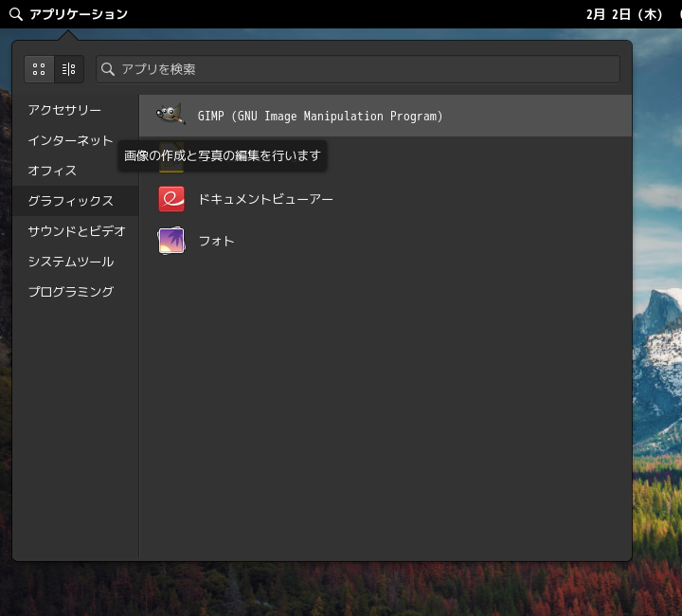
Task: Focus the アプリを検索 search field
Action: pos(358,69)
